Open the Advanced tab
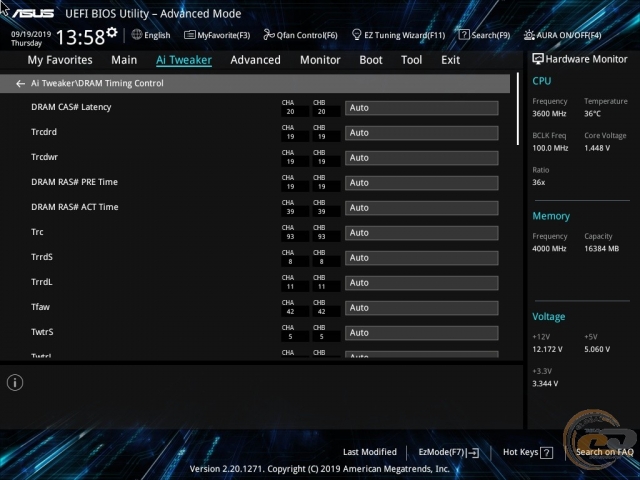This screenshot has height=480, width=640. pyautogui.click(x=256, y=60)
